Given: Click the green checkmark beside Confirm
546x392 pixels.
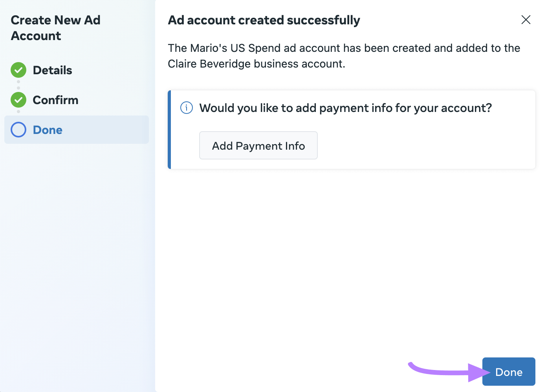Looking at the screenshot, I should 18,100.
